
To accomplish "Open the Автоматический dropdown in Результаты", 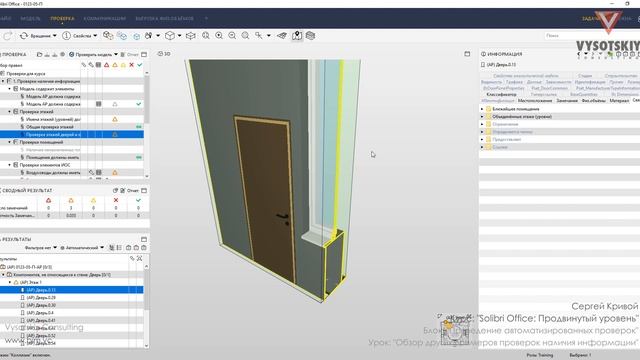I will (82, 248).
